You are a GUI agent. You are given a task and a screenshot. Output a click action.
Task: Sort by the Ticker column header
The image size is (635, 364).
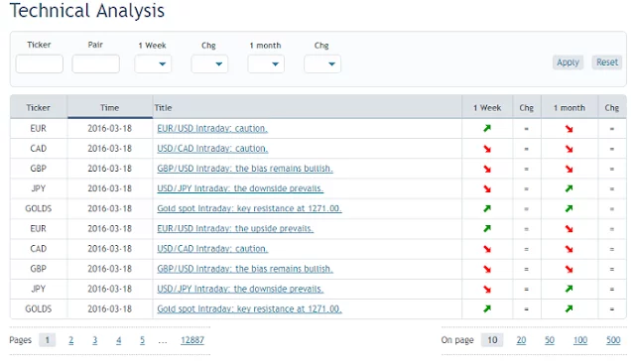39,108
